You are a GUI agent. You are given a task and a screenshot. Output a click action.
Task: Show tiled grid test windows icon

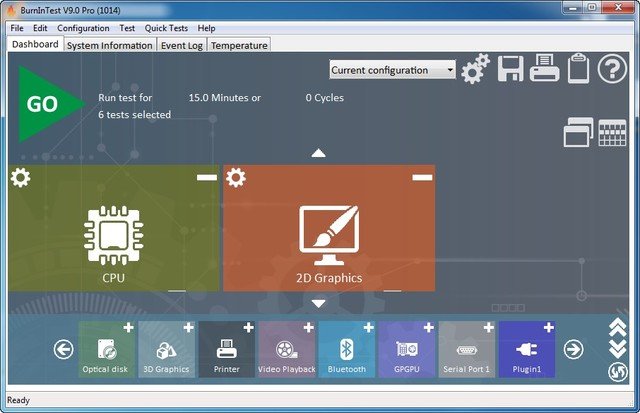pos(612,133)
